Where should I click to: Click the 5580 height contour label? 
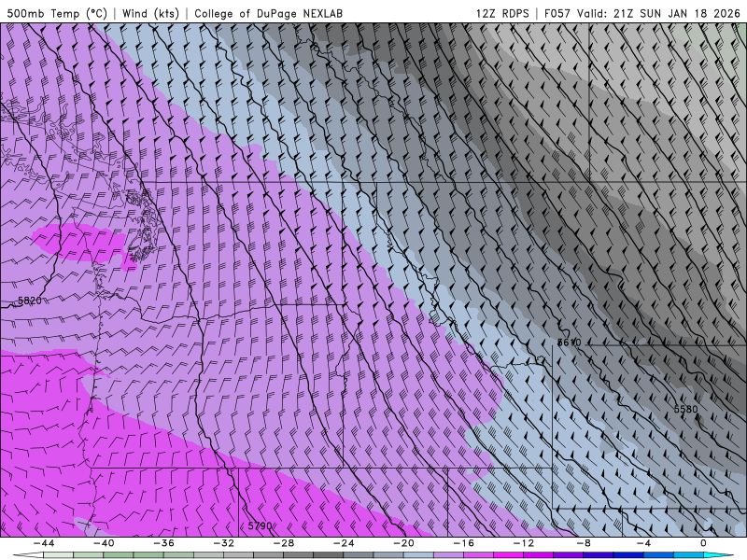coord(685,409)
